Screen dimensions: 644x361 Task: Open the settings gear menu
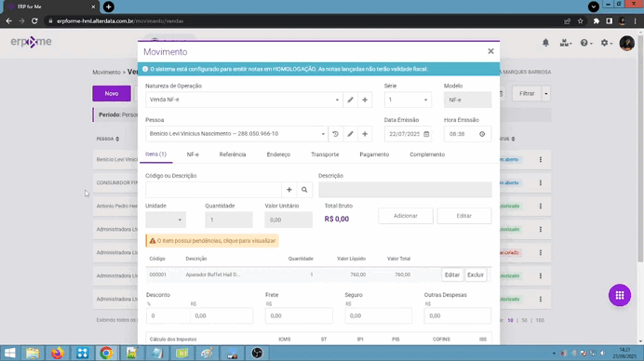pos(606,43)
